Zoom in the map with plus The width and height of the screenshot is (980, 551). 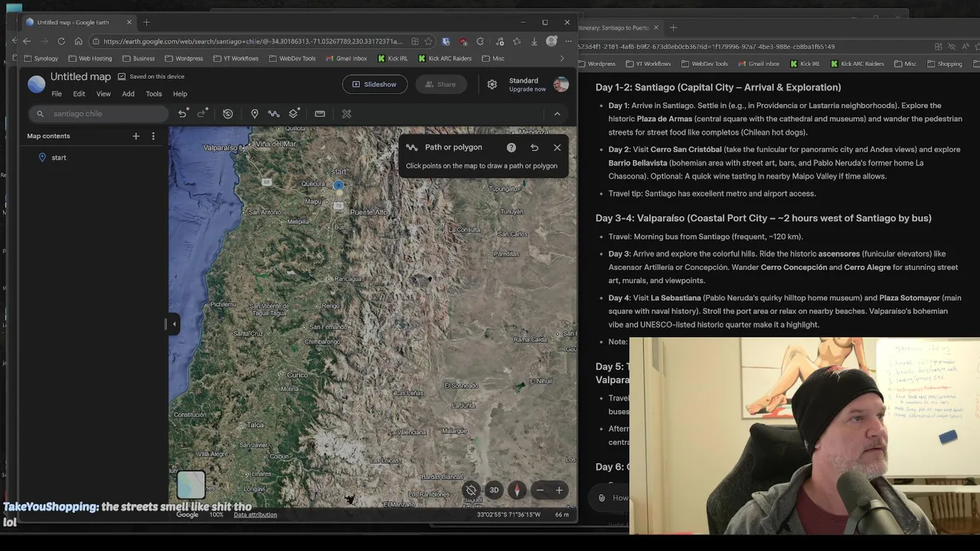559,490
